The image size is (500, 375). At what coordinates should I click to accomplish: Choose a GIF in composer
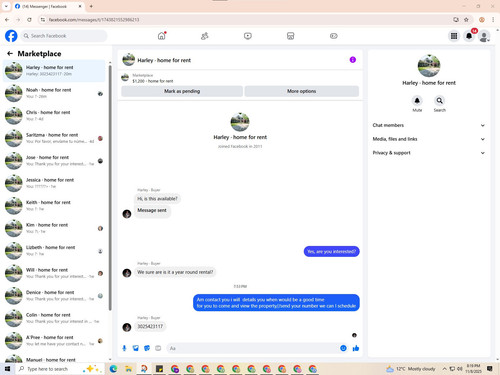click(x=158, y=348)
